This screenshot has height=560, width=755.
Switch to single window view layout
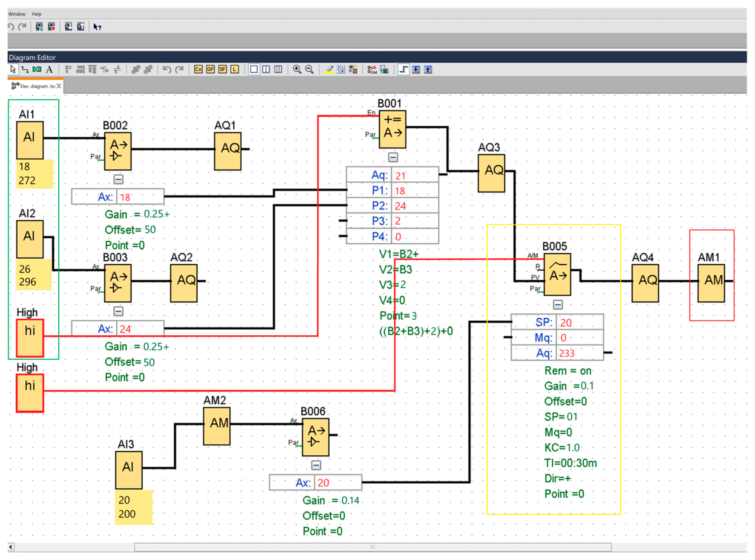[254, 69]
